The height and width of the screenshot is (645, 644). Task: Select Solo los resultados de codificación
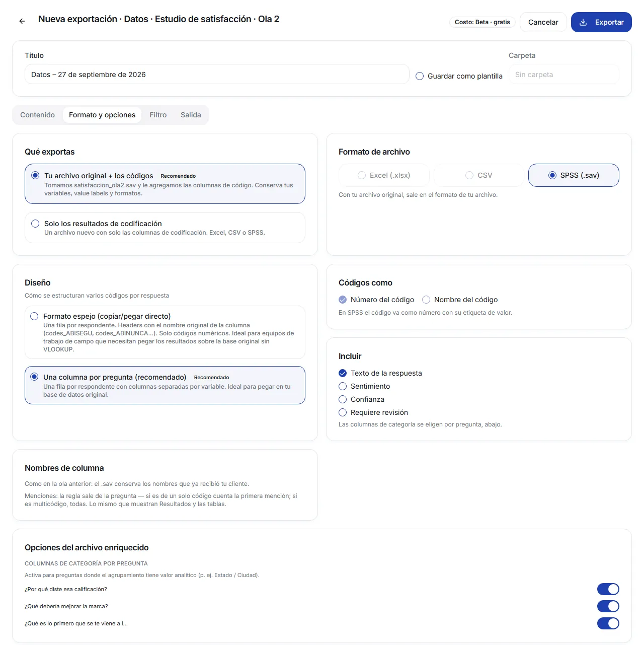(165, 228)
